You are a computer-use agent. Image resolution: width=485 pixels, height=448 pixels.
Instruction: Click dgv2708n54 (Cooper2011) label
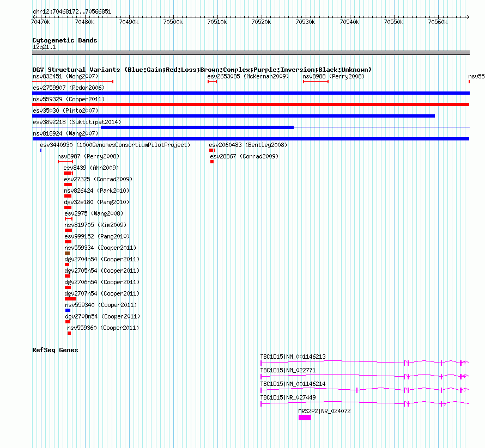click(102, 316)
